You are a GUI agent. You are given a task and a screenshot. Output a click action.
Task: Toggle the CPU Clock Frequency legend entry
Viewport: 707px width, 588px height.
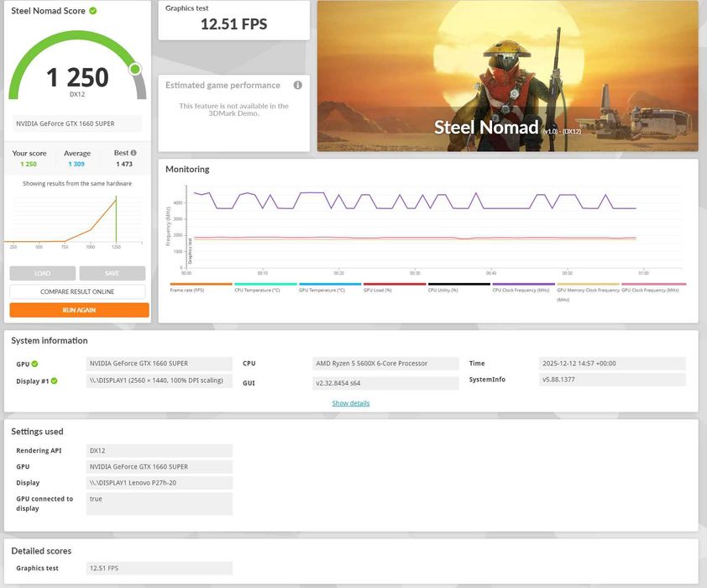pos(523,287)
